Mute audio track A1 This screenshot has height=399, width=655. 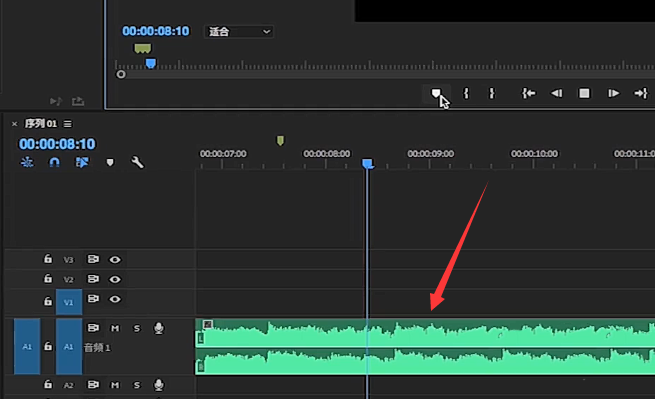coord(115,328)
